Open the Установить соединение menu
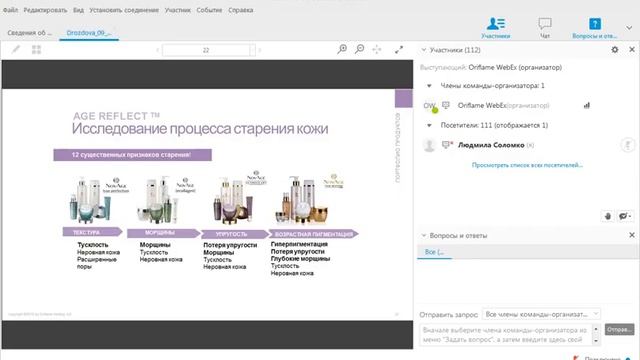 pos(124,10)
